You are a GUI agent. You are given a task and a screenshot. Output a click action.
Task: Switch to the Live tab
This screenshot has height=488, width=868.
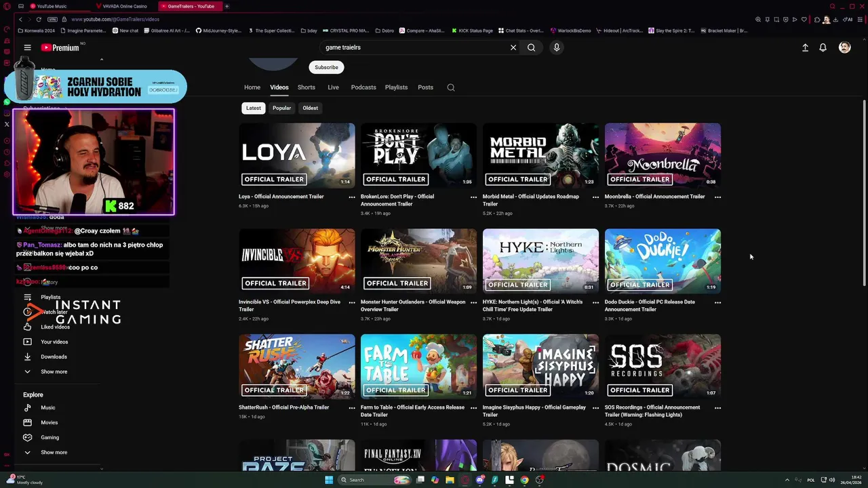click(333, 87)
